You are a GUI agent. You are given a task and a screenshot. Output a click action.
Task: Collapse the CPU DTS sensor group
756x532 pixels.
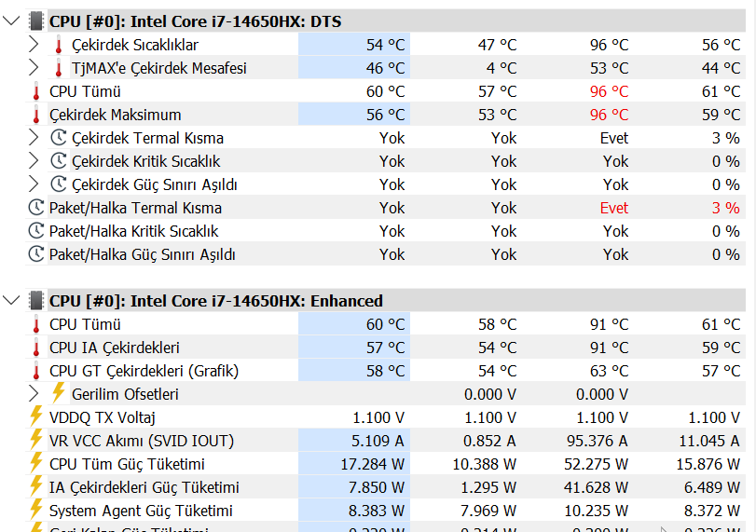pos(10,20)
